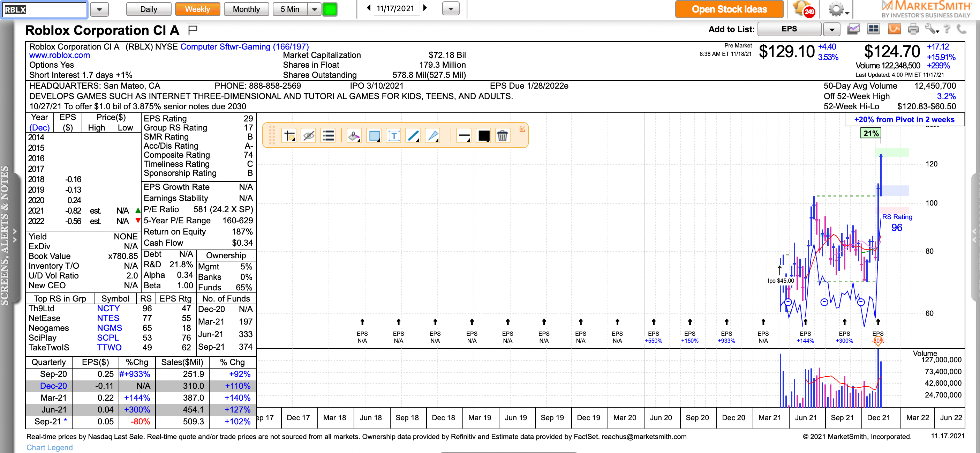
Task: Open the gear settings menu
Action: 838,9
